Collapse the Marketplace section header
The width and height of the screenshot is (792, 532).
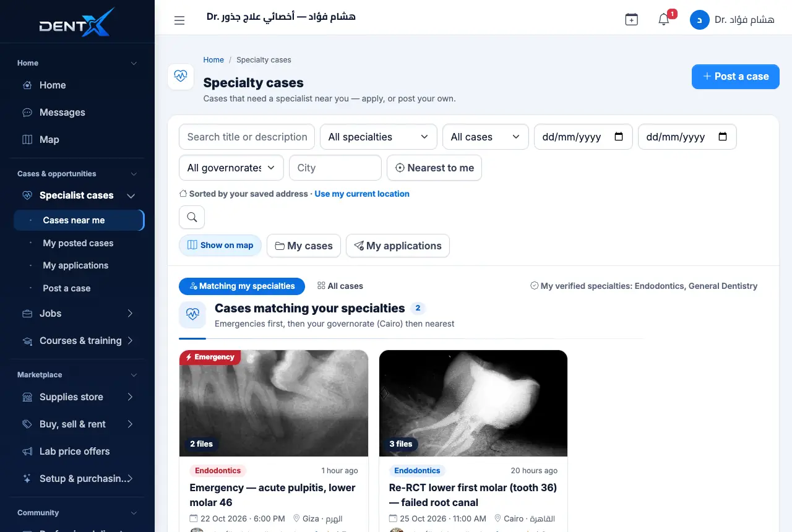pyautogui.click(x=77, y=375)
